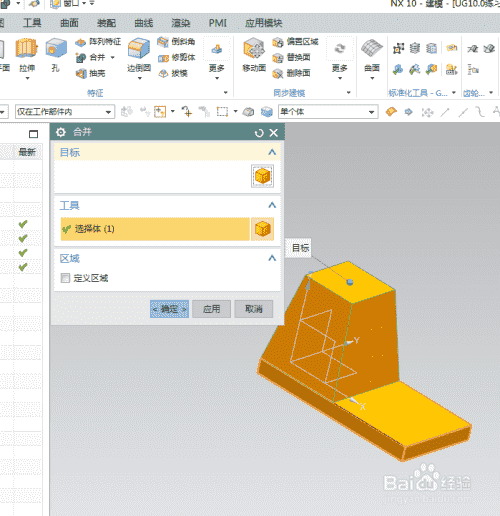Viewport: 500px width, 516px height.
Task: Switch to the 装配 ribbon tab
Action: [x=106, y=23]
